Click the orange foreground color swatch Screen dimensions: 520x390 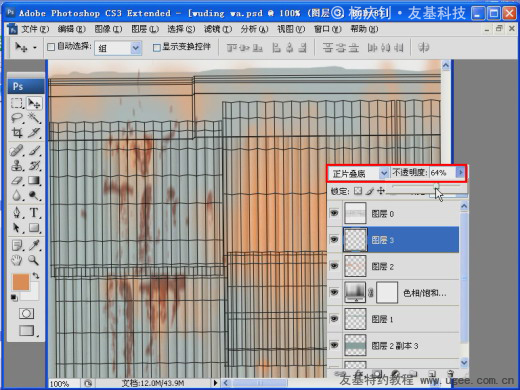(21, 282)
